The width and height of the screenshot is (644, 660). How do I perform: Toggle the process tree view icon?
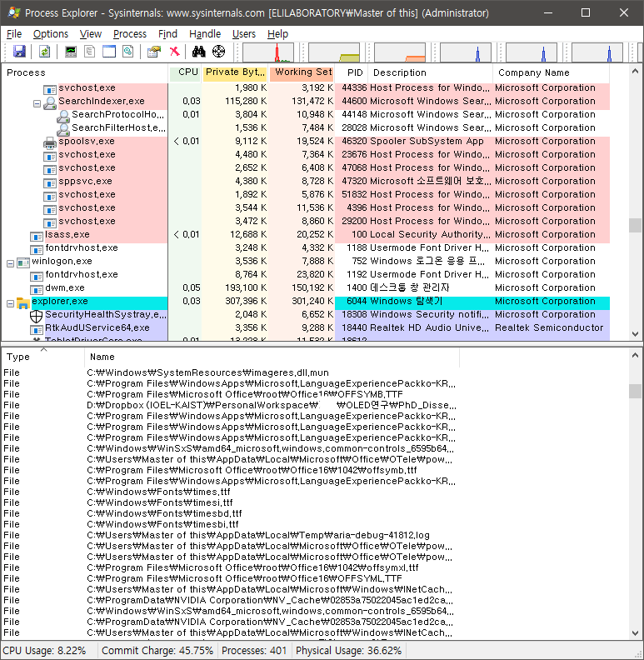pyautogui.click(x=89, y=52)
